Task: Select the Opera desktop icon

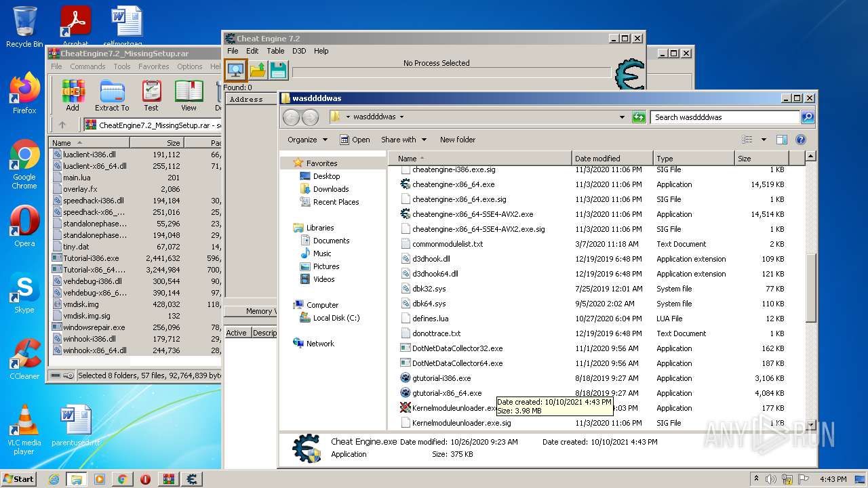Action: [x=24, y=226]
